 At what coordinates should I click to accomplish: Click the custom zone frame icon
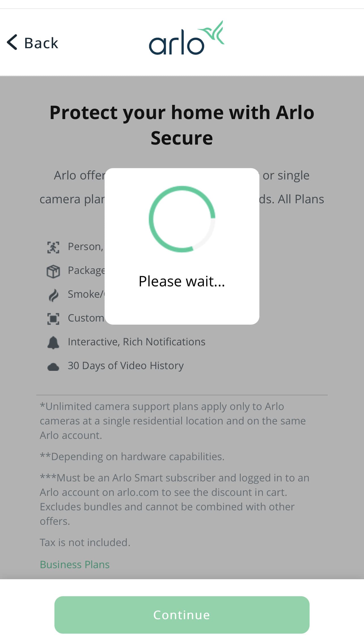point(53,319)
